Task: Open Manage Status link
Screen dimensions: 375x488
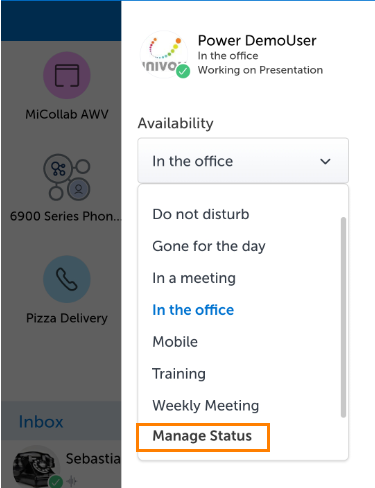Action: [x=202, y=436]
